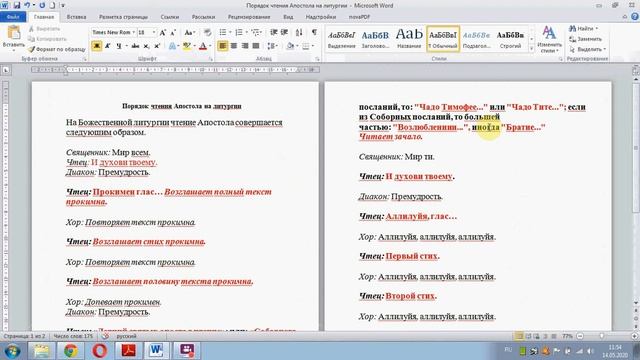Open Google Chrome from the taskbar
Screen dimensions: 640x360
click(x=71, y=351)
